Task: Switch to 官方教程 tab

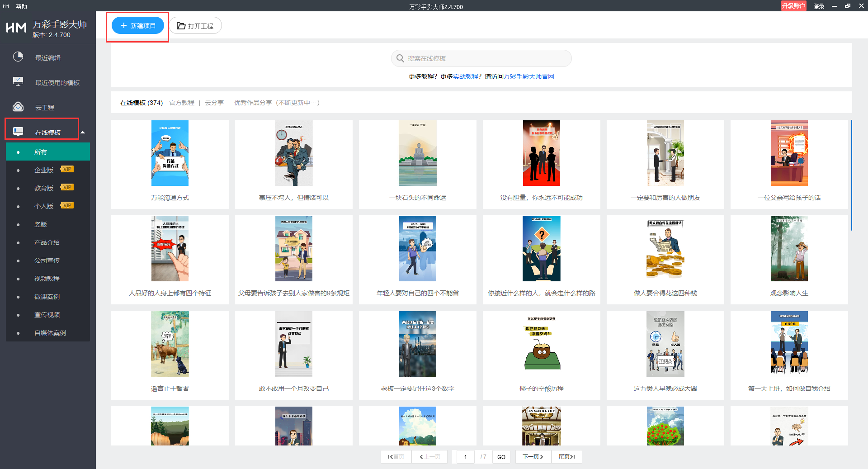Action: pyautogui.click(x=182, y=103)
